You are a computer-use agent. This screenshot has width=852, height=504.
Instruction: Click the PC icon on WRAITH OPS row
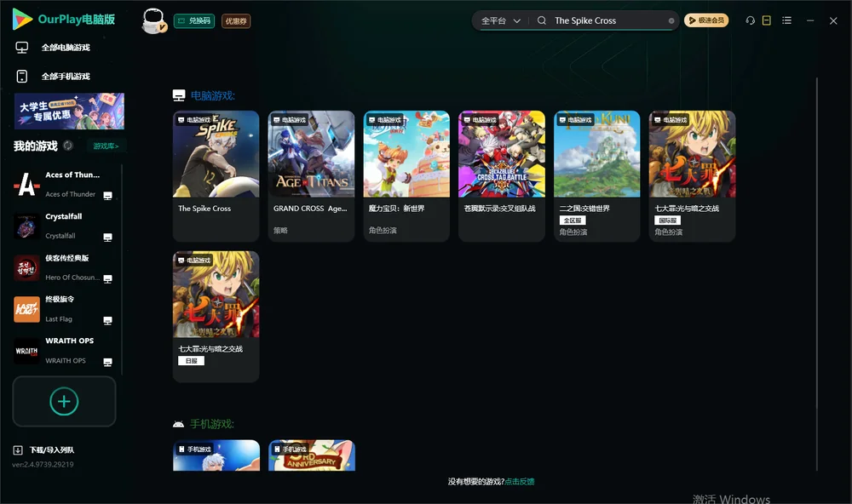point(107,363)
